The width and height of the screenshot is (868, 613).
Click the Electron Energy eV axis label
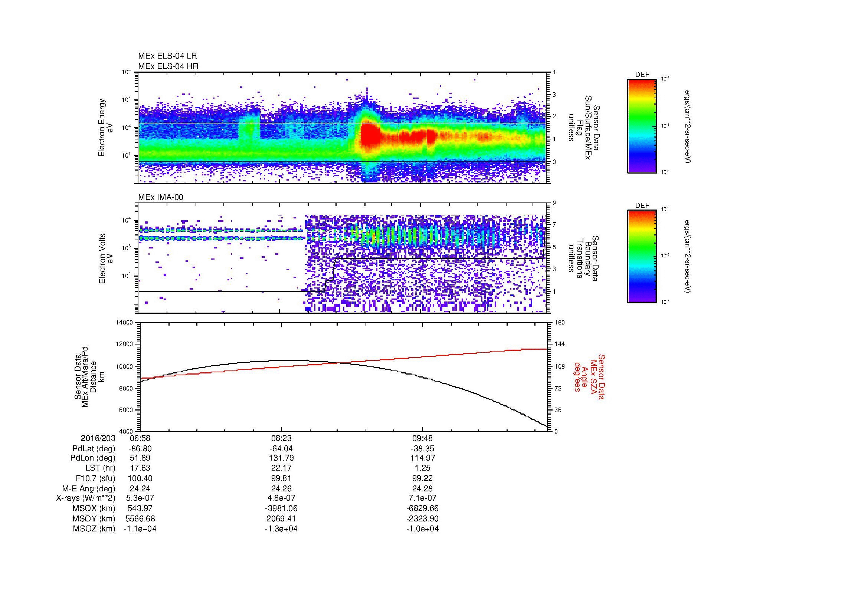(106, 128)
